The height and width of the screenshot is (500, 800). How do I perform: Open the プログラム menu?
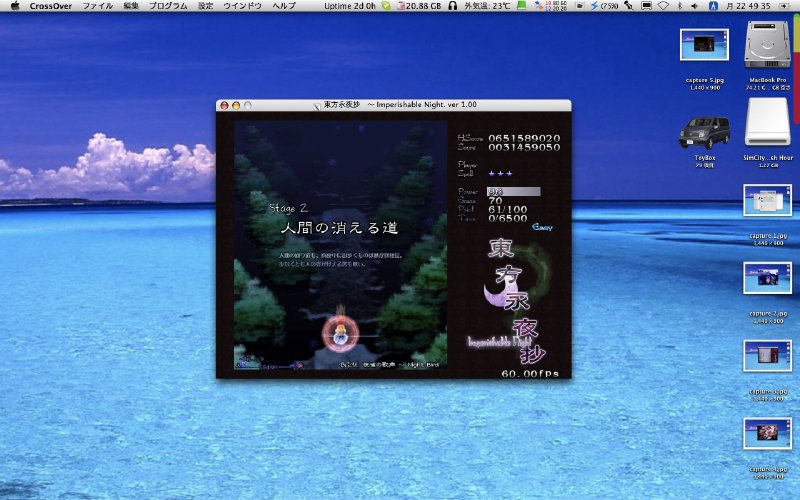coord(168,6)
